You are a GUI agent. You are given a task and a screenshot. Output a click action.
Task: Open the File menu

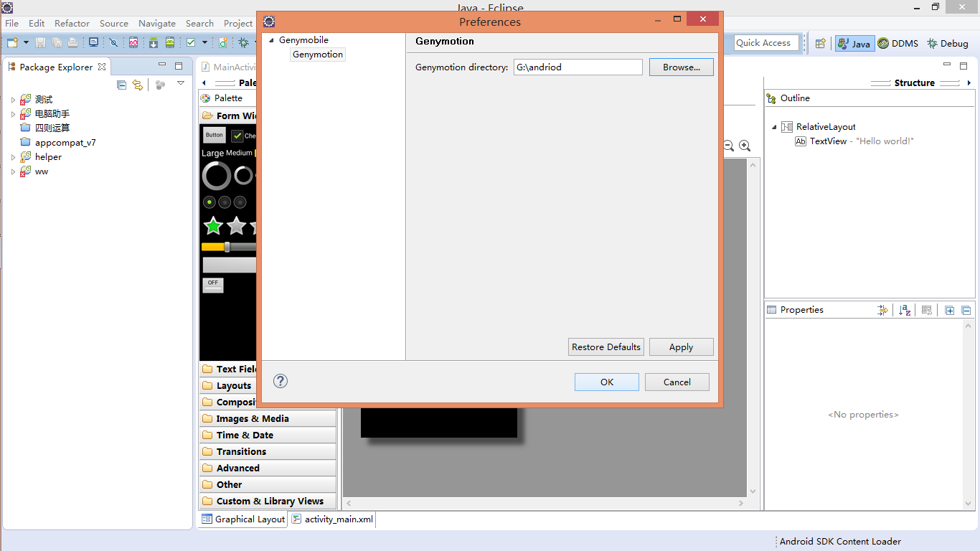[x=12, y=24]
